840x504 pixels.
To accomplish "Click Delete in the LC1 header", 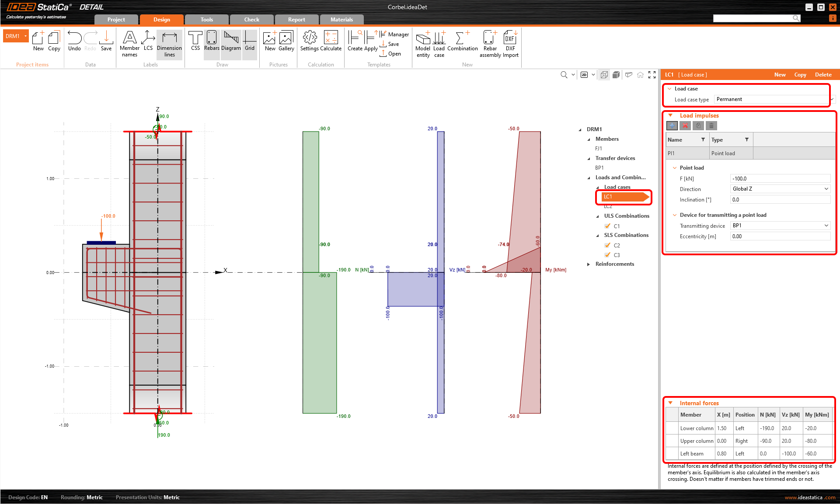I will coord(823,75).
